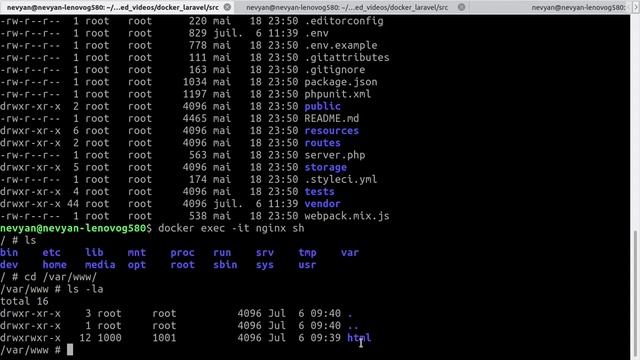The height and width of the screenshot is (360, 640).
Task: Close the second terminal tab
Action: (x=461, y=7)
